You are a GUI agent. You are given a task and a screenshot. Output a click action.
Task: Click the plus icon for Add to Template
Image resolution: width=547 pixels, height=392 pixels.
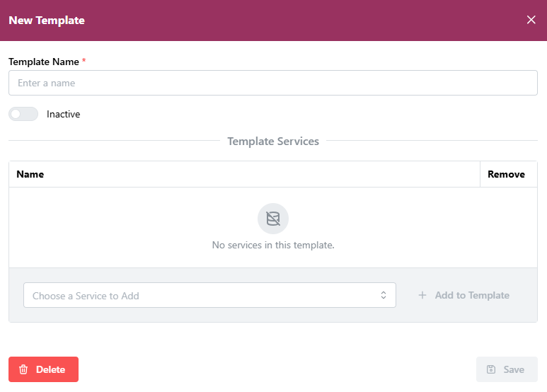(422, 295)
